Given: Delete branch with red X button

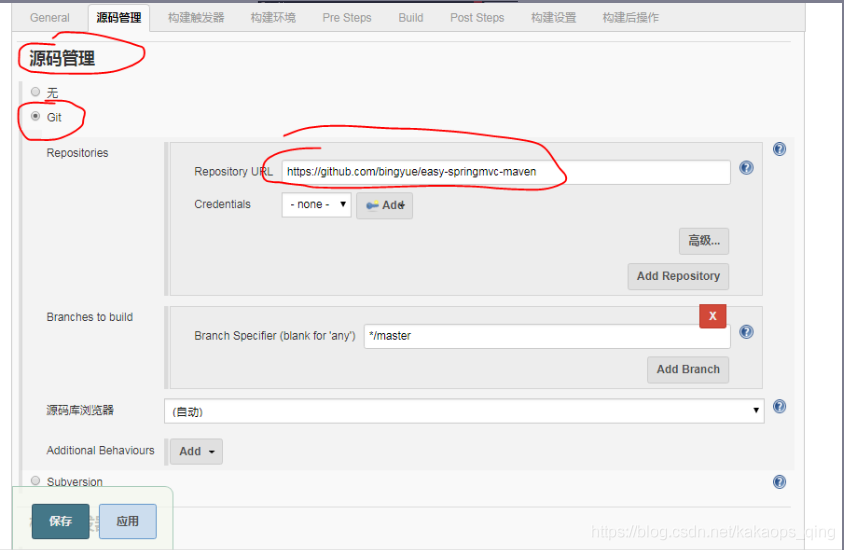Looking at the screenshot, I should (x=712, y=315).
